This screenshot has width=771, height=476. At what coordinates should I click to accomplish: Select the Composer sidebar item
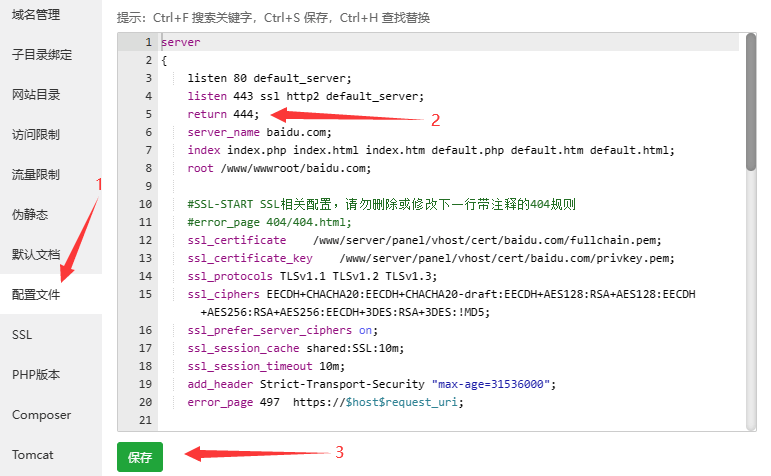[x=42, y=415]
